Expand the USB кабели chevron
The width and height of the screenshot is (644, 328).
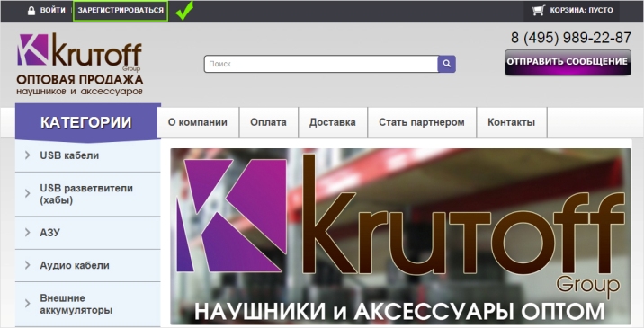coord(28,155)
